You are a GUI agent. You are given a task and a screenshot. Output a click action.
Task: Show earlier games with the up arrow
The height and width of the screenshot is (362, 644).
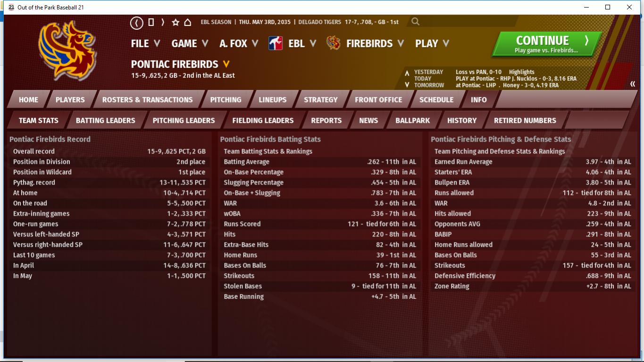tap(407, 73)
